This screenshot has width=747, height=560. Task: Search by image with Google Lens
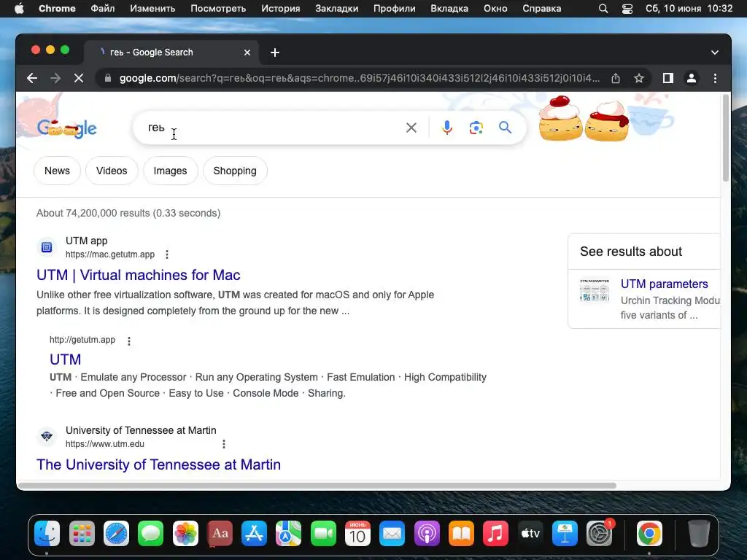pos(476,128)
